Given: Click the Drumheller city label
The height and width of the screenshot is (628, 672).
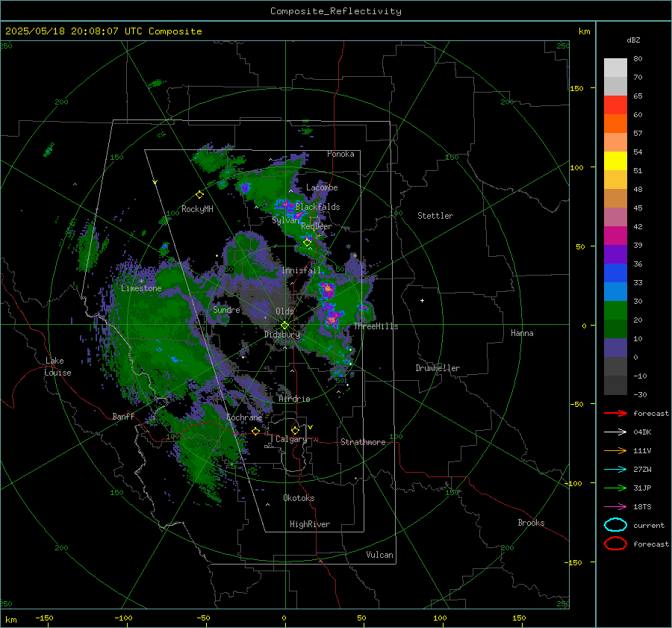Looking at the screenshot, I should click(438, 368).
